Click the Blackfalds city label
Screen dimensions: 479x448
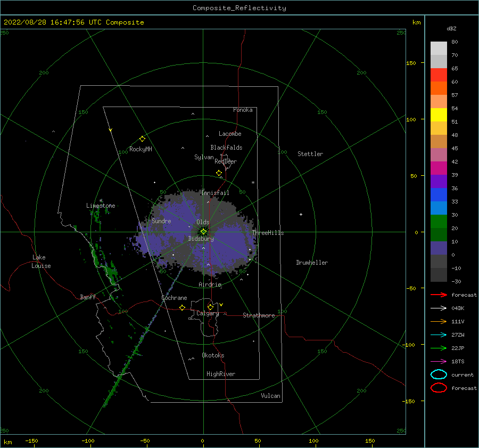coord(226,148)
